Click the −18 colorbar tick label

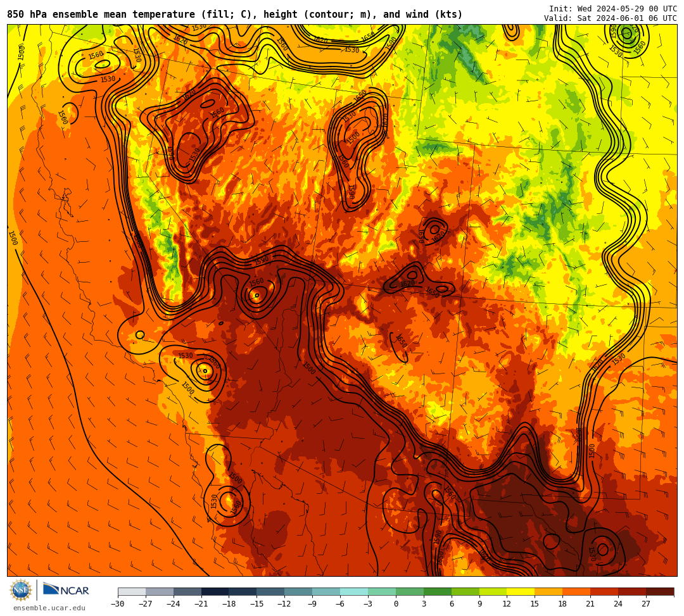[229, 604]
